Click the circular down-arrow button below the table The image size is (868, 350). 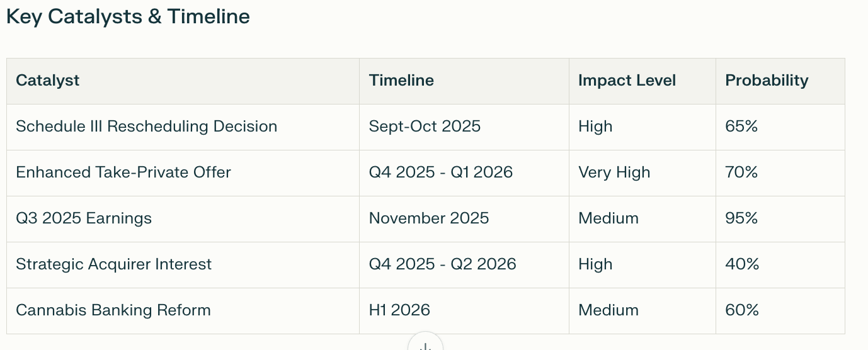pos(425,344)
